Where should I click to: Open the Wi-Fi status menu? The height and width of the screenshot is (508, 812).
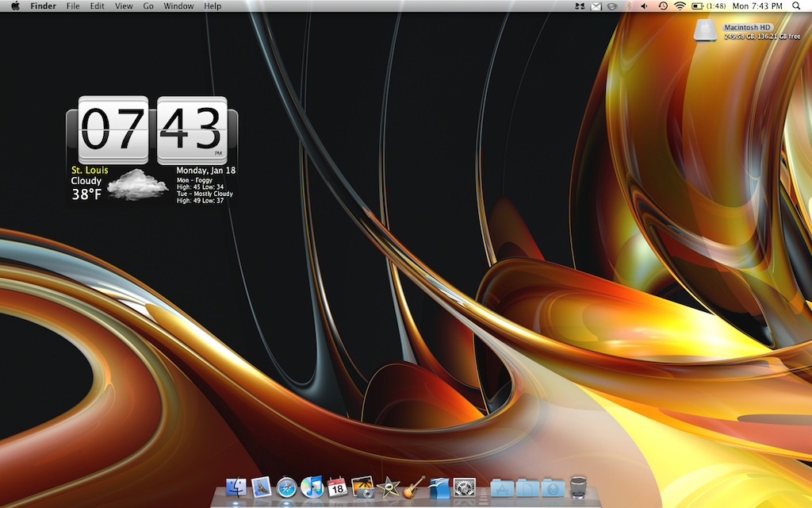680,6
